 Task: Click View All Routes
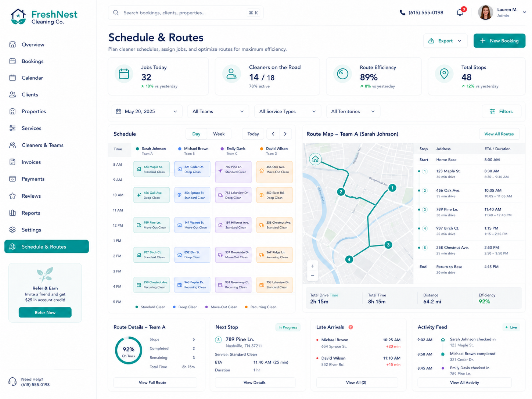499,134
